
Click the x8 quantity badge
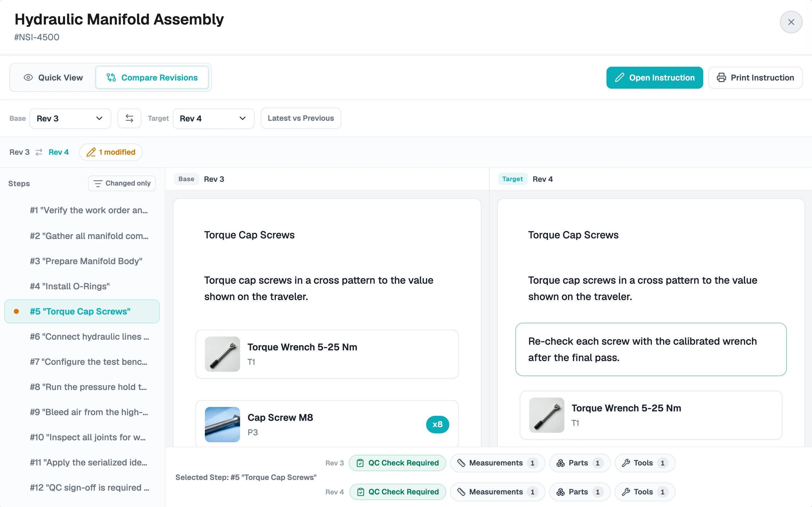coord(437,425)
